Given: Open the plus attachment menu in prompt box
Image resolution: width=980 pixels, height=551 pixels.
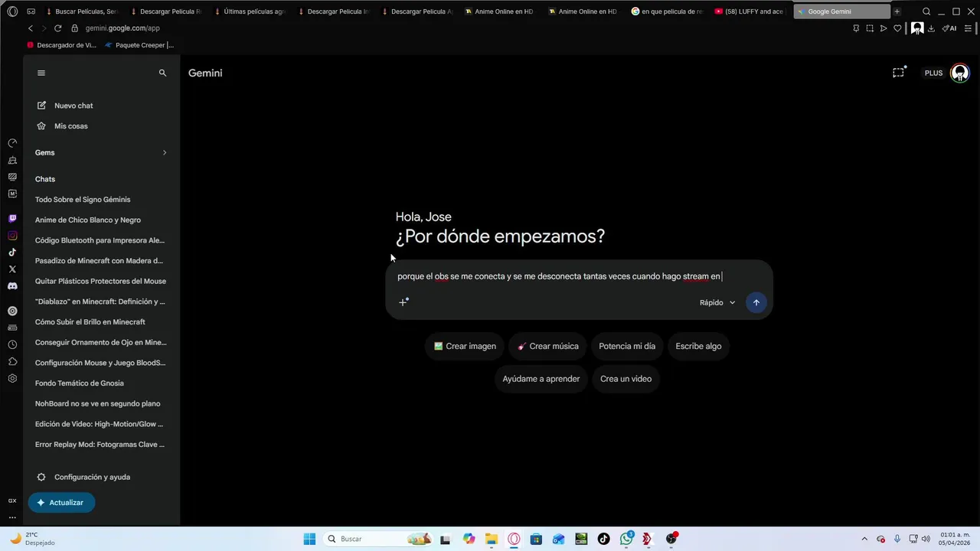Looking at the screenshot, I should 403,302.
